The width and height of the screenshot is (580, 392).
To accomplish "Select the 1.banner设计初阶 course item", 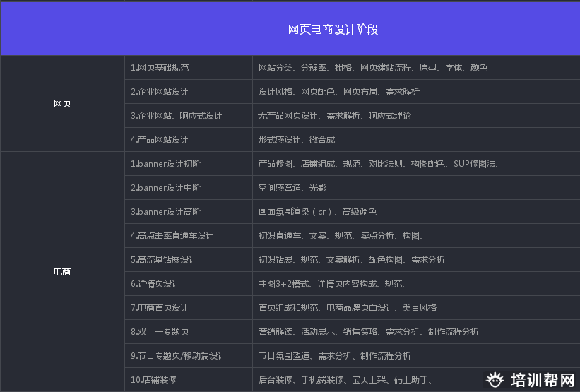I will coord(165,164).
